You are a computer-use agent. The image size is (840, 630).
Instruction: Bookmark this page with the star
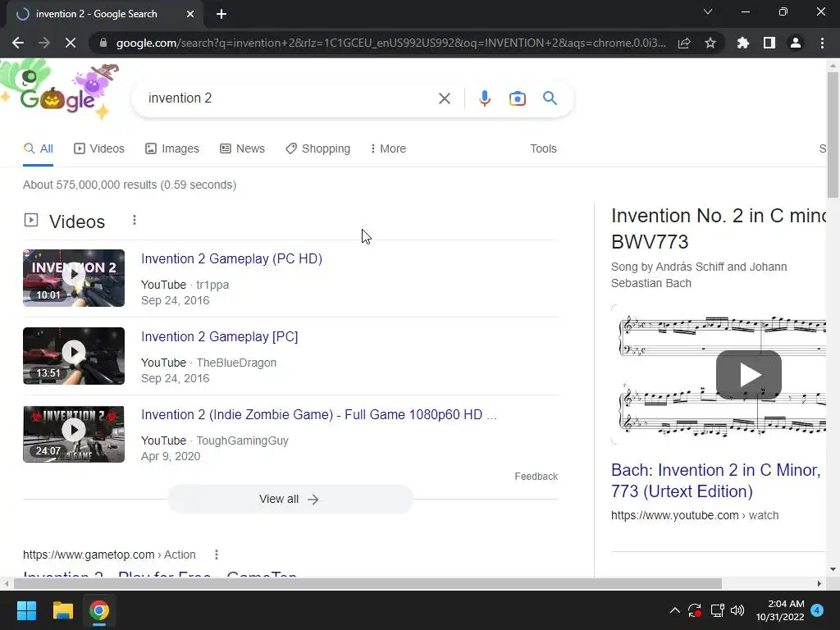pyautogui.click(x=710, y=43)
